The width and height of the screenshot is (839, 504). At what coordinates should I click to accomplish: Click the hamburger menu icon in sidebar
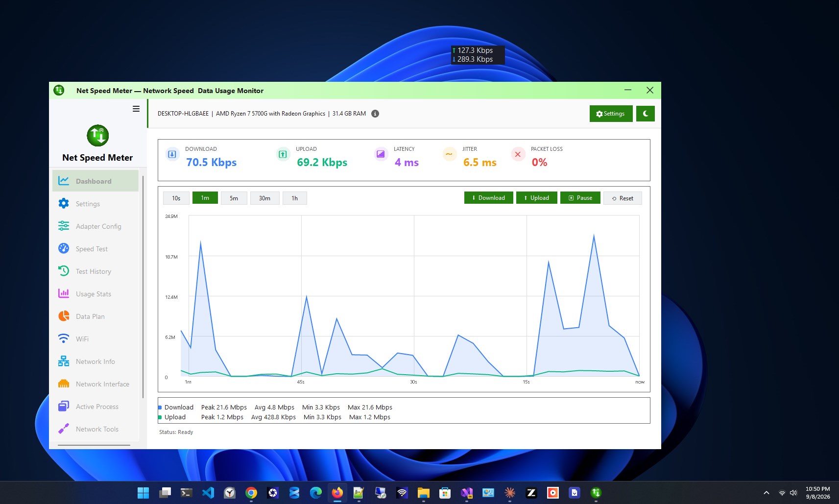[x=136, y=109]
